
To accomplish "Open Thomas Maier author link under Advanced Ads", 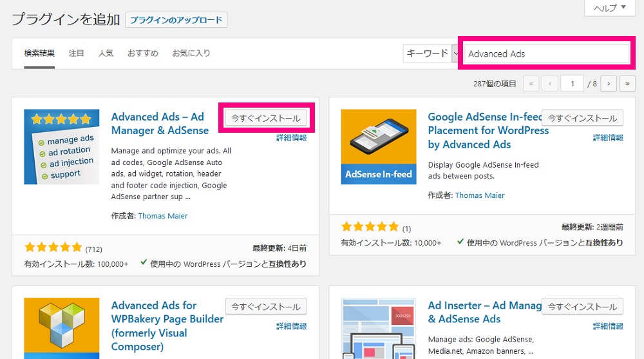I will (x=163, y=216).
